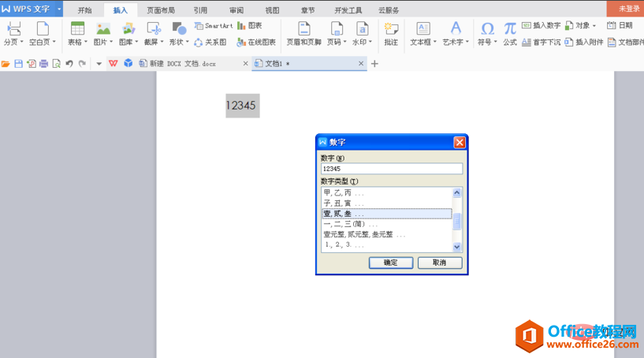Expand the picture (图片) dropdown arrow
This screenshot has width=644, height=358.
pyautogui.click(x=111, y=42)
